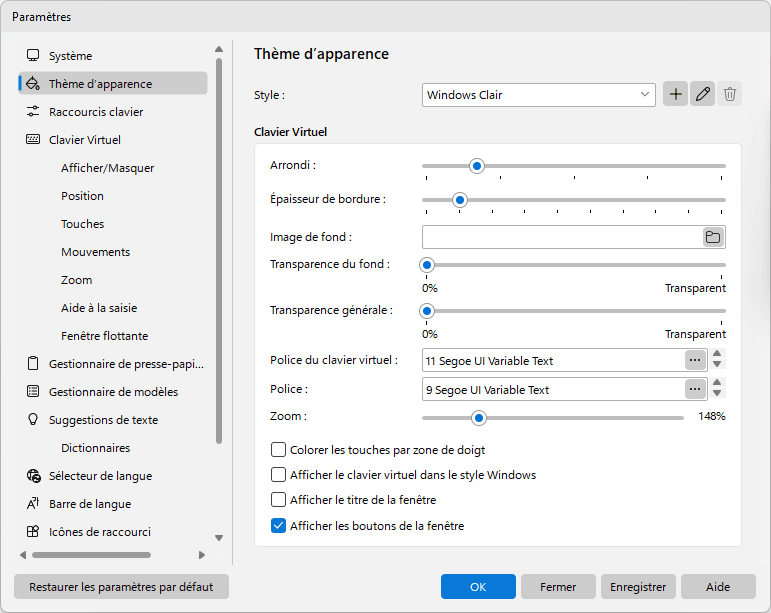Open Gestionnaire de modèles page
771x613 pixels.
pos(113,392)
